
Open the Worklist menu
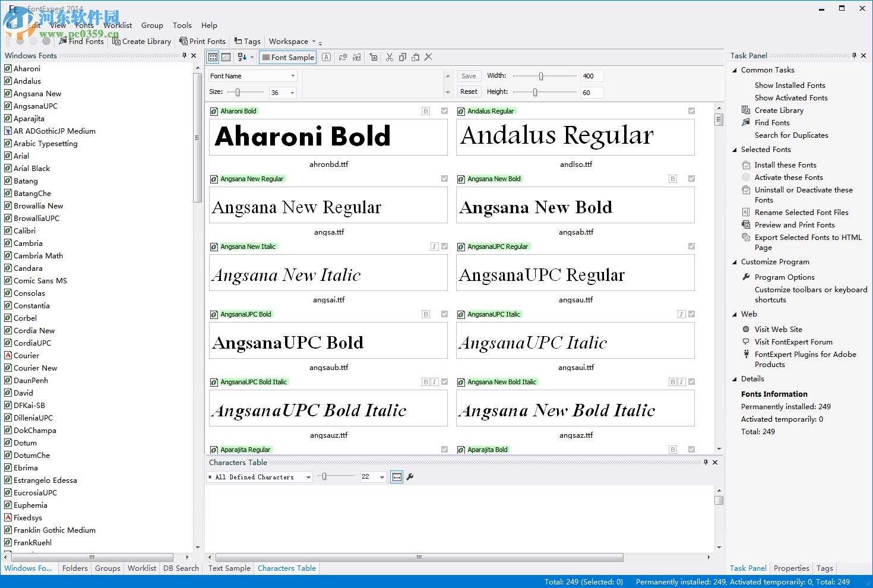118,26
